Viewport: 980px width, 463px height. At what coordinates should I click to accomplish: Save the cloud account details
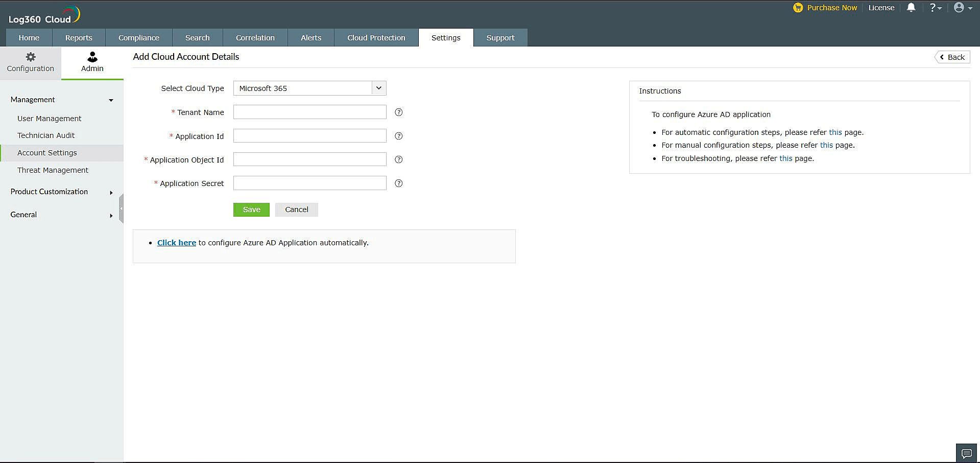251,210
